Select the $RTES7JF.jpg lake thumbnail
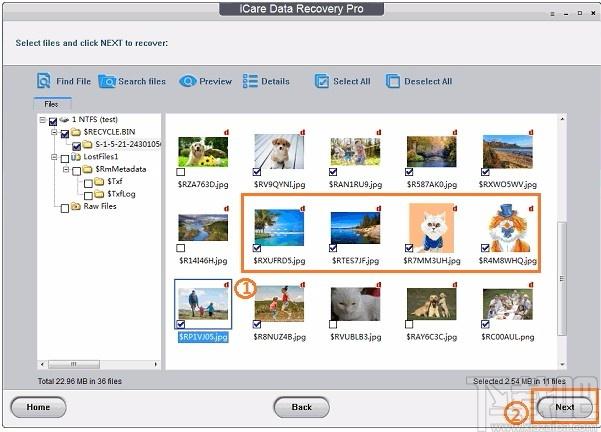 pos(355,228)
